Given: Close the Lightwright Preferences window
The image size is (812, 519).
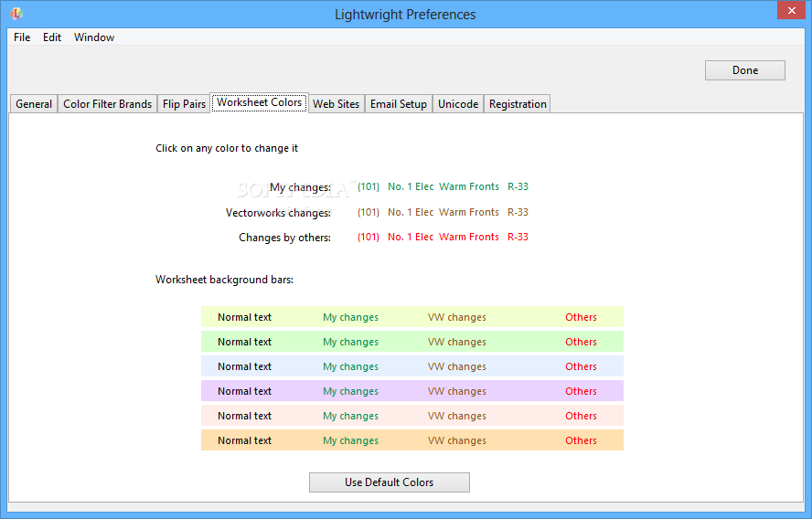Looking at the screenshot, I should 791,10.
